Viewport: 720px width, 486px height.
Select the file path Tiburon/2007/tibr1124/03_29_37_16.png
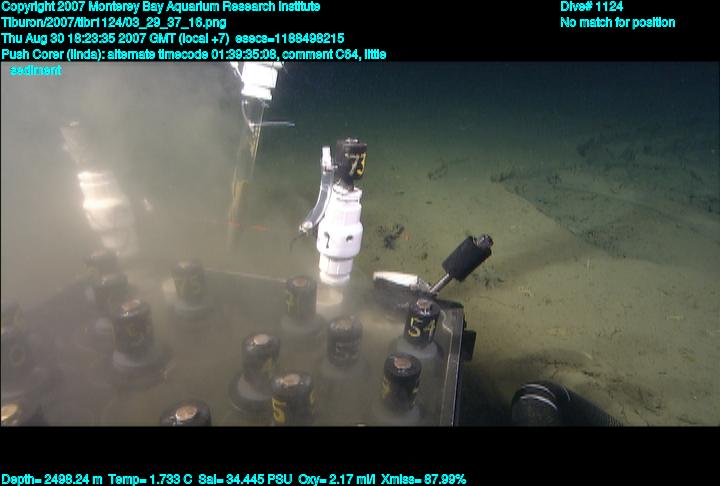click(114, 23)
